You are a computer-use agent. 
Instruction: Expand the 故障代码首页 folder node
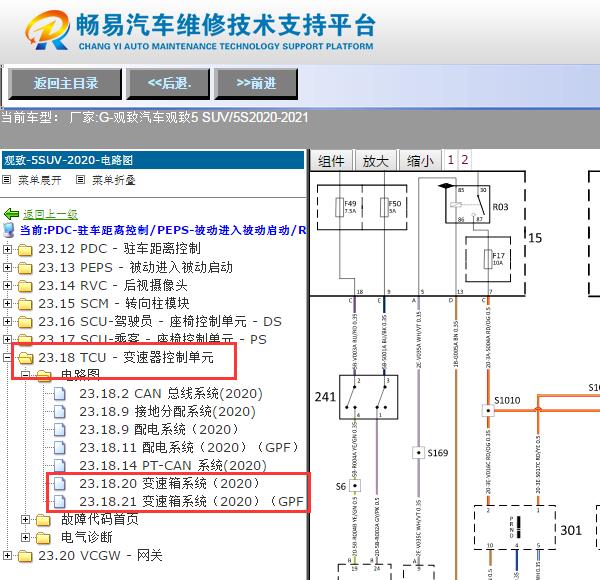(x=25, y=519)
